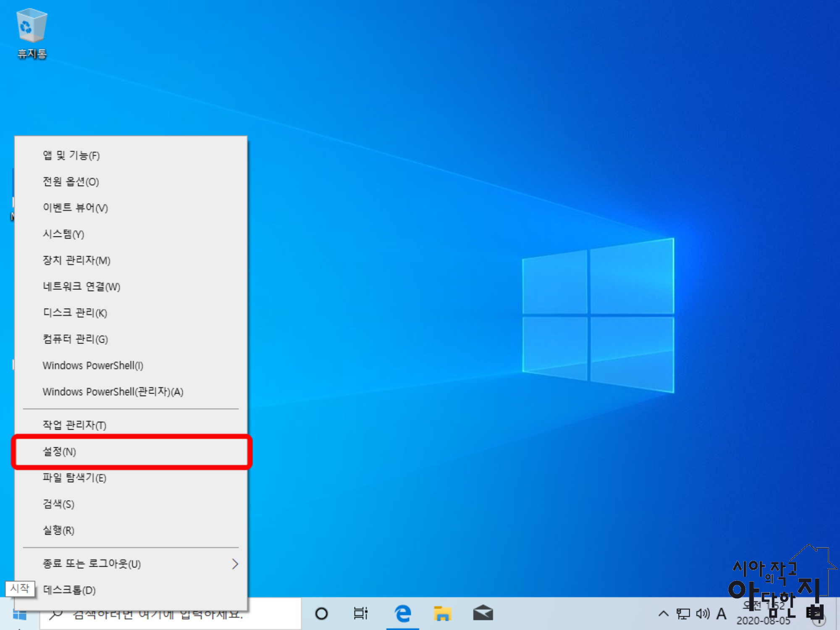Image resolution: width=840 pixels, height=630 pixels.
Task: Expand 종료 또는 로그아웃 submenu arrow
Action: click(235, 564)
